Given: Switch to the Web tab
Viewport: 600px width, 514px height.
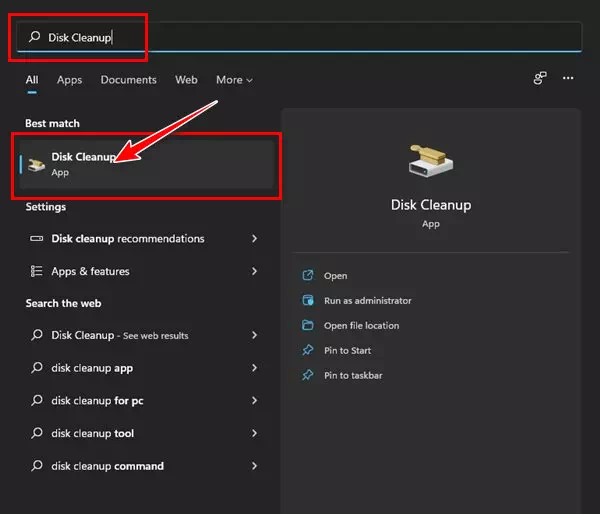Looking at the screenshot, I should 186,80.
